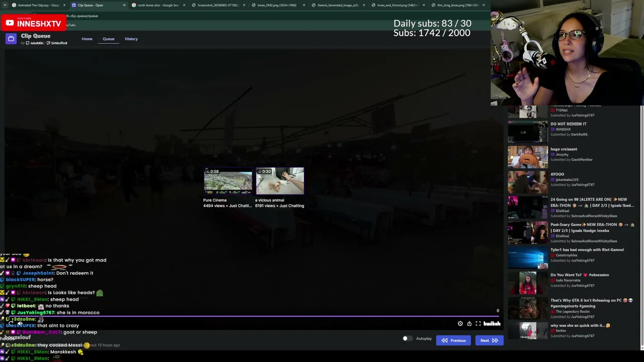Screen dimensions: 644x362
Task: Close the 'Animated The Odyssey' browser tab
Action: [64, 5]
